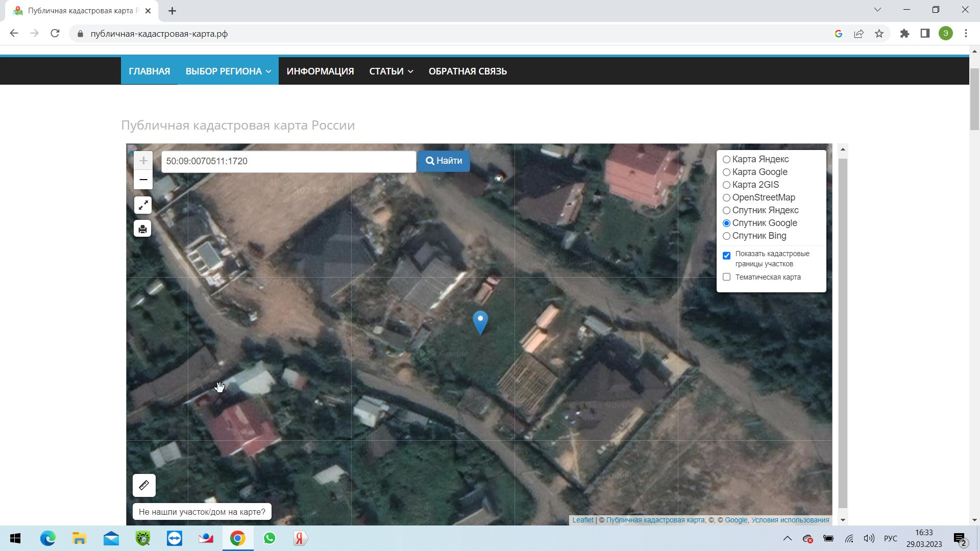Enable the Тематическая карта checkbox
The width and height of the screenshot is (980, 551).
coord(726,277)
